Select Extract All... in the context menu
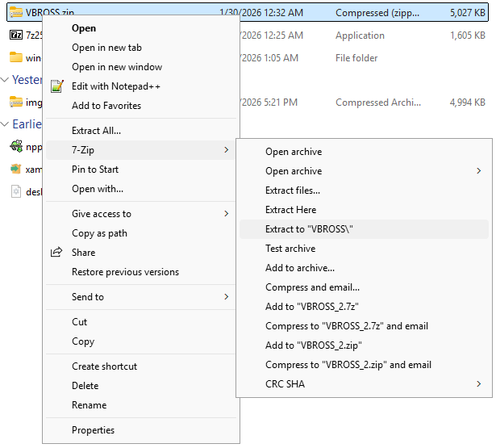 coord(96,131)
